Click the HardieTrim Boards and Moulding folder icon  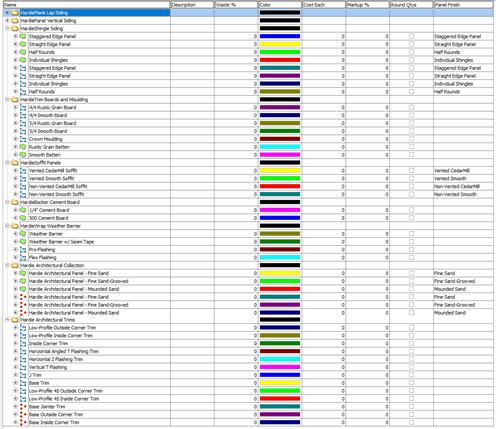point(15,100)
